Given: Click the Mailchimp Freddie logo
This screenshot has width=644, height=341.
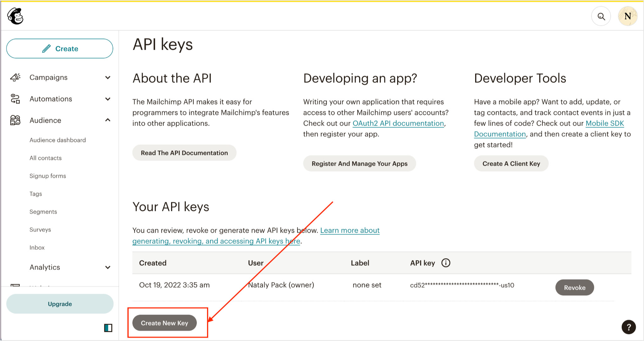Looking at the screenshot, I should coord(15,16).
